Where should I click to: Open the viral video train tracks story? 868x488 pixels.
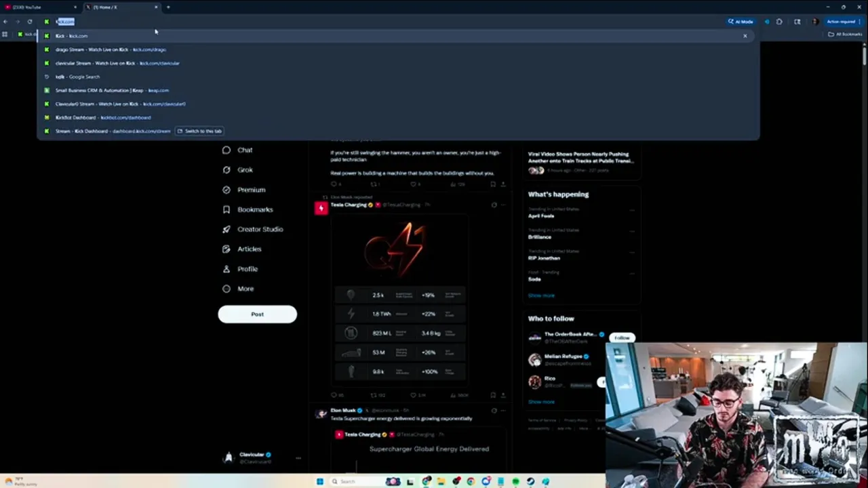point(581,161)
